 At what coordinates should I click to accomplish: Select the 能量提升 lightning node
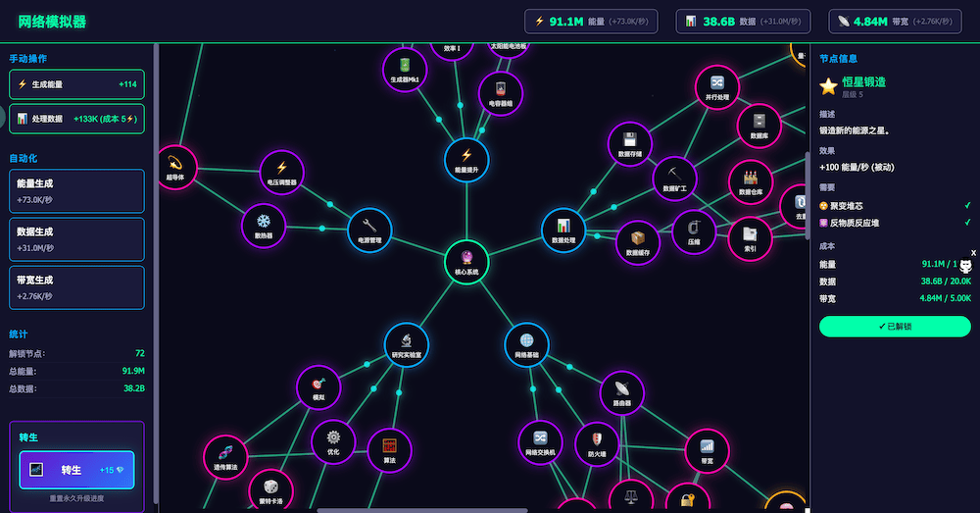pos(466,160)
